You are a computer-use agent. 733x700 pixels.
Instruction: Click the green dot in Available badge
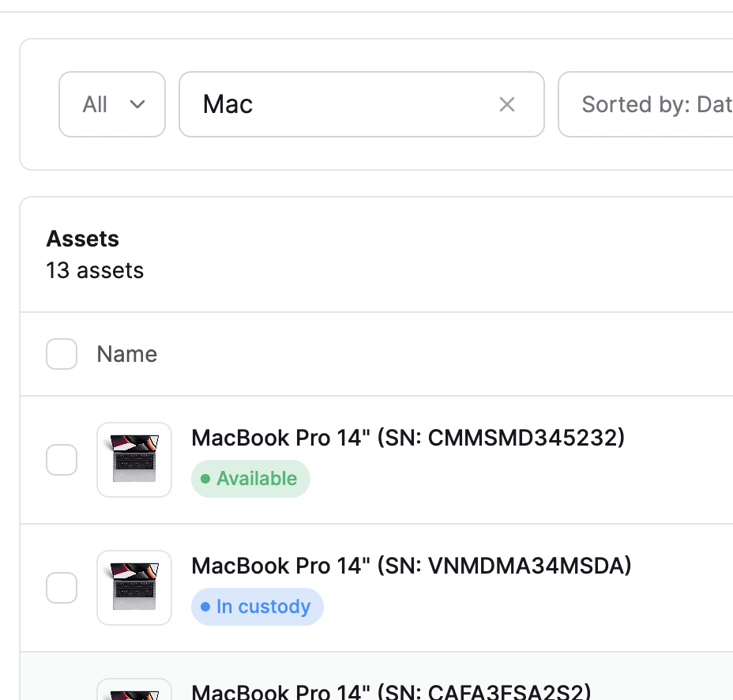205,479
